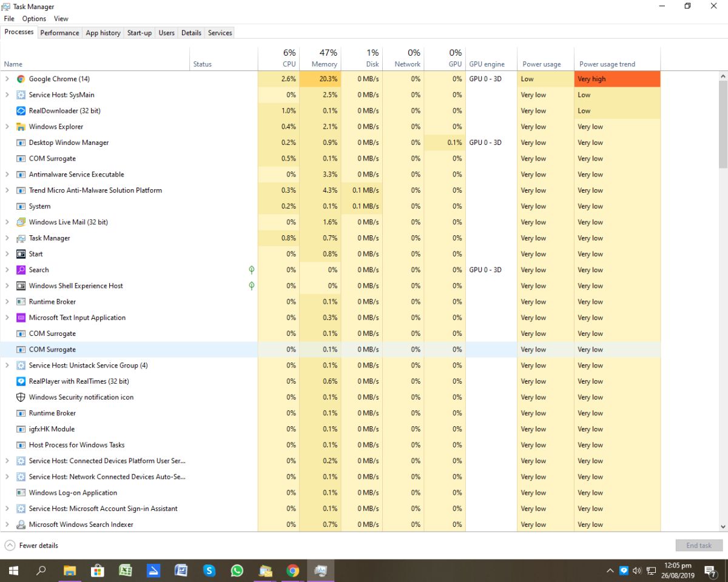This screenshot has height=582, width=728.
Task: Sort by the Power usage trend column
Action: (617, 59)
